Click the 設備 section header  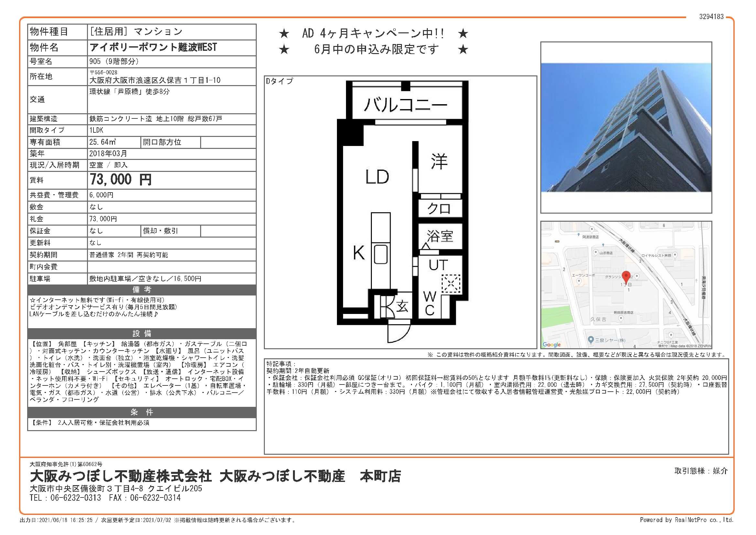tap(142, 334)
